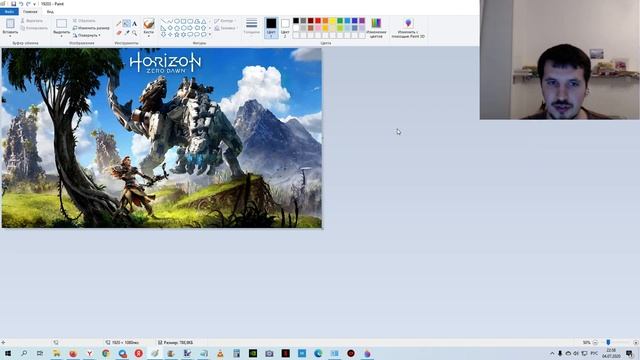Click the clock and date in system tray
This screenshot has height=360, width=640.
coord(611,353)
